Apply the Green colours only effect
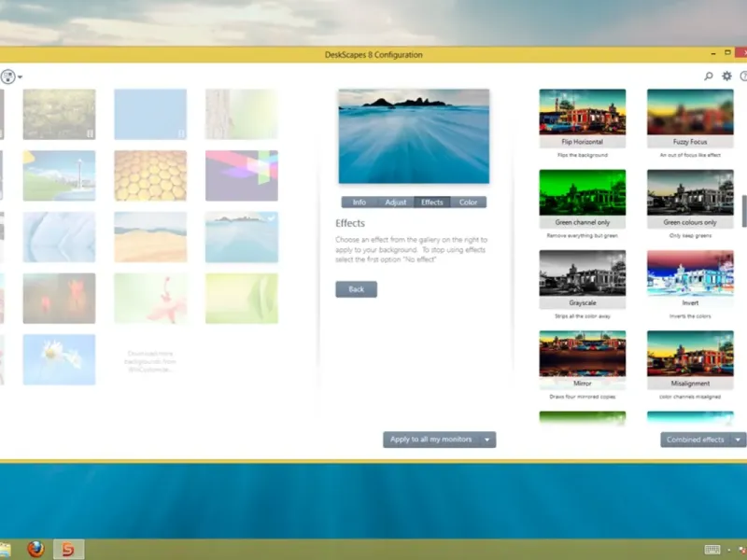This screenshot has height=560, width=747. [690, 199]
